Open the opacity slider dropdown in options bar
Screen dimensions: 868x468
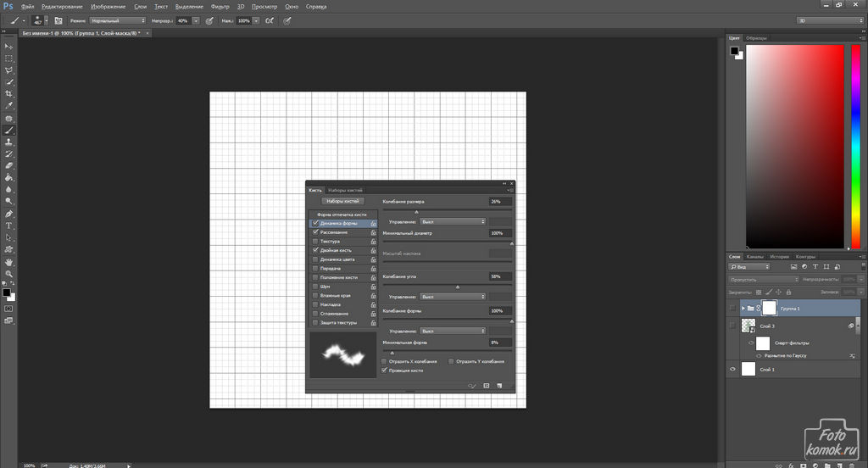tap(196, 20)
